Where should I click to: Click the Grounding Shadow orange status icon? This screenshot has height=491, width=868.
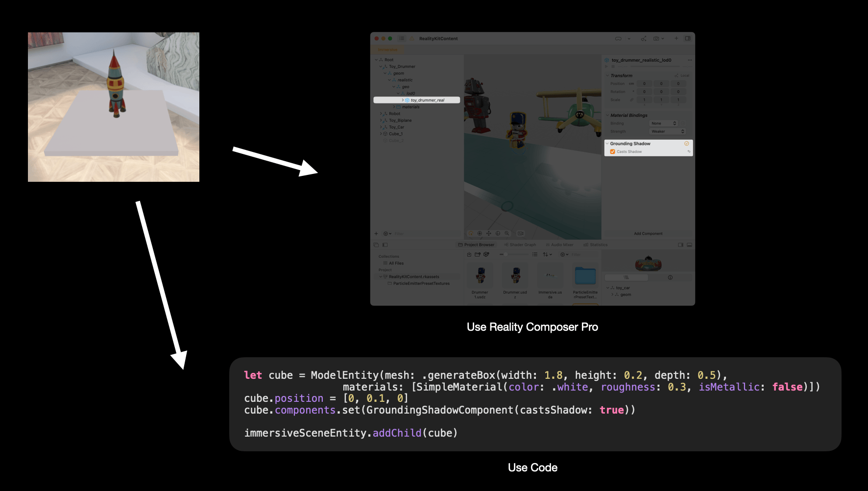686,144
